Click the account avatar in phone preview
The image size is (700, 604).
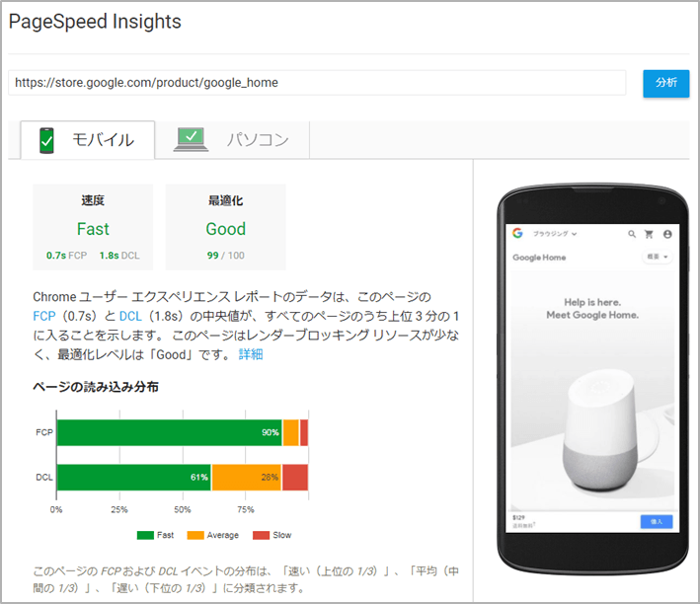(667, 235)
